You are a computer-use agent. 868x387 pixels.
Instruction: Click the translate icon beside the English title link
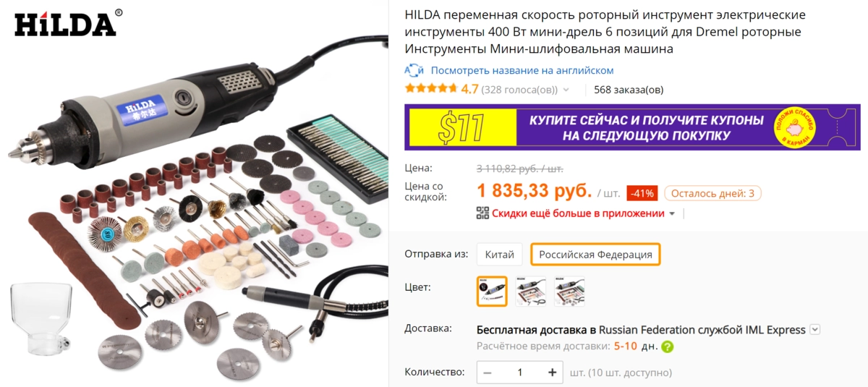[414, 70]
